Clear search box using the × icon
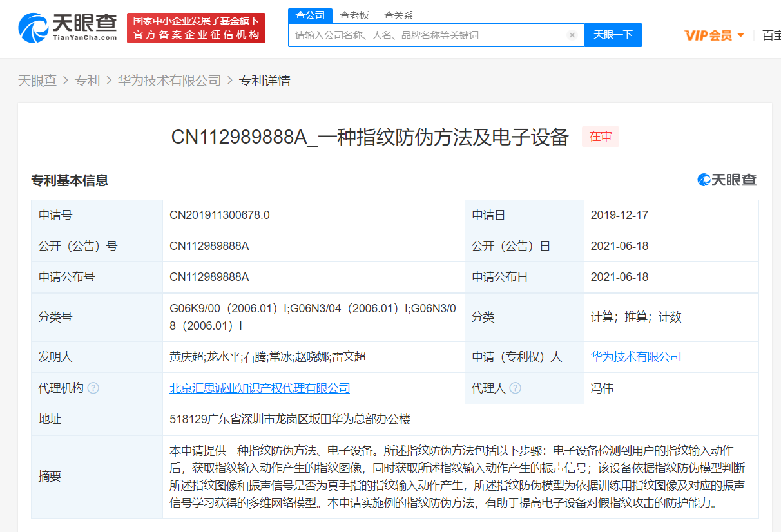 pyautogui.click(x=572, y=35)
